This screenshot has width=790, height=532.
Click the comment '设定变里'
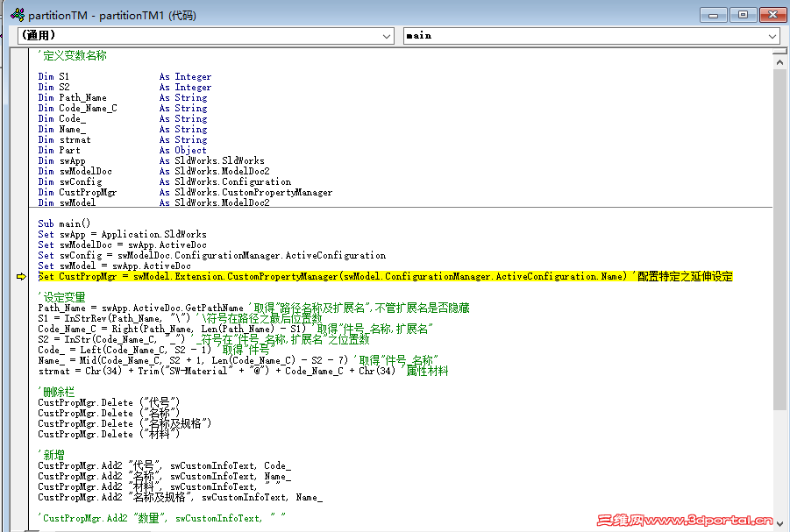pyautogui.click(x=62, y=297)
